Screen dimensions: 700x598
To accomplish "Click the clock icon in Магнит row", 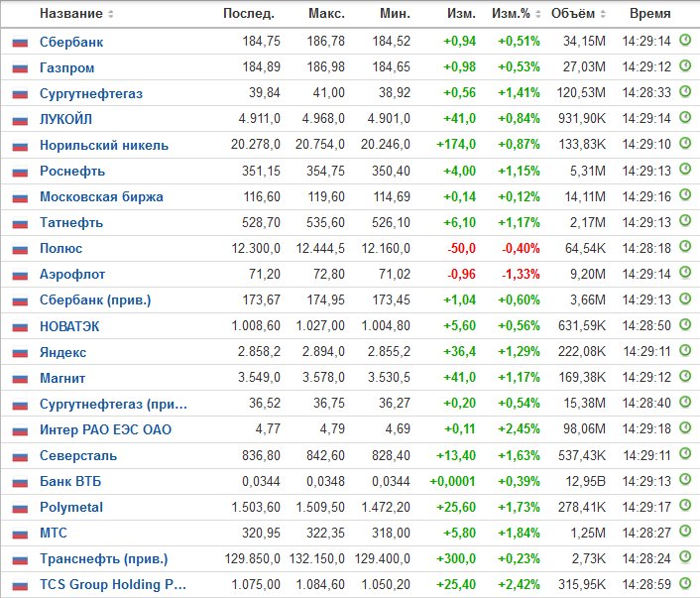I will (685, 376).
